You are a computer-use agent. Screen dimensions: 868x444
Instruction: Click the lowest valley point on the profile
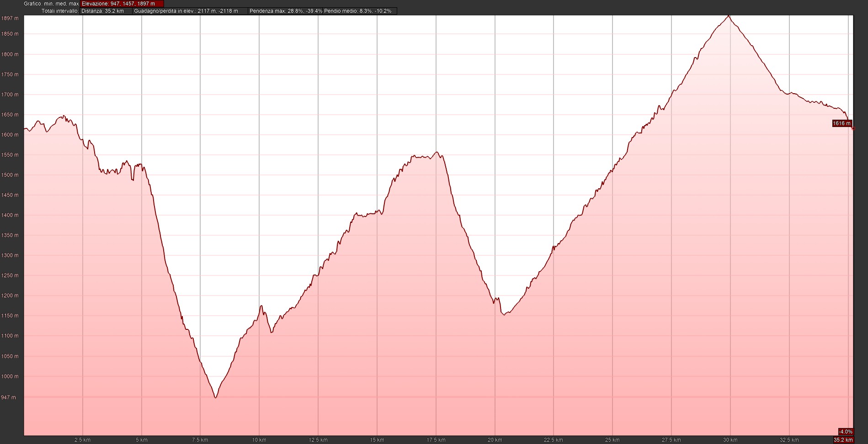[x=215, y=397]
